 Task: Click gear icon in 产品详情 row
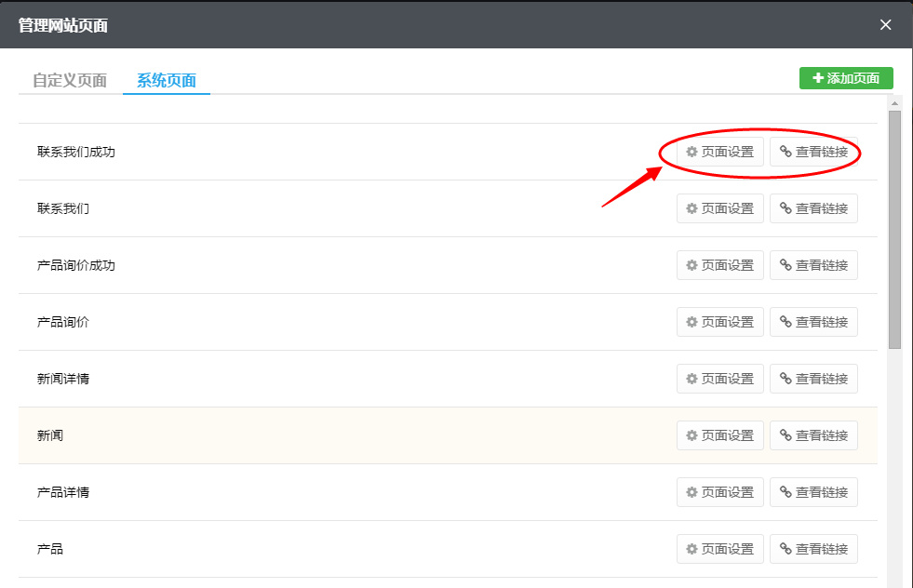click(691, 492)
